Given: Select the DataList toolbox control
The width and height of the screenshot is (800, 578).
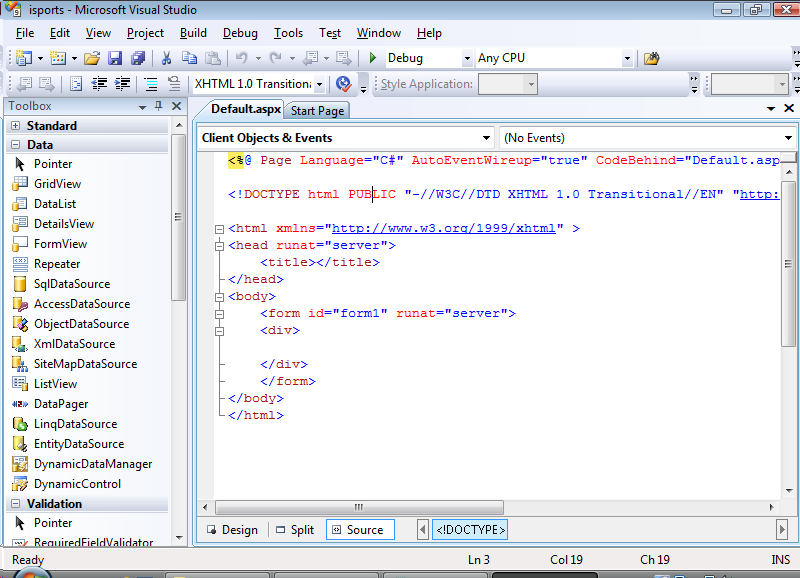Looking at the screenshot, I should (55, 204).
